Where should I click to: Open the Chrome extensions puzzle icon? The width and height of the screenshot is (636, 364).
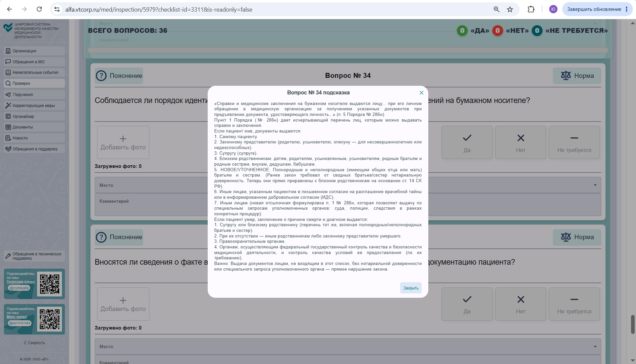click(531, 9)
